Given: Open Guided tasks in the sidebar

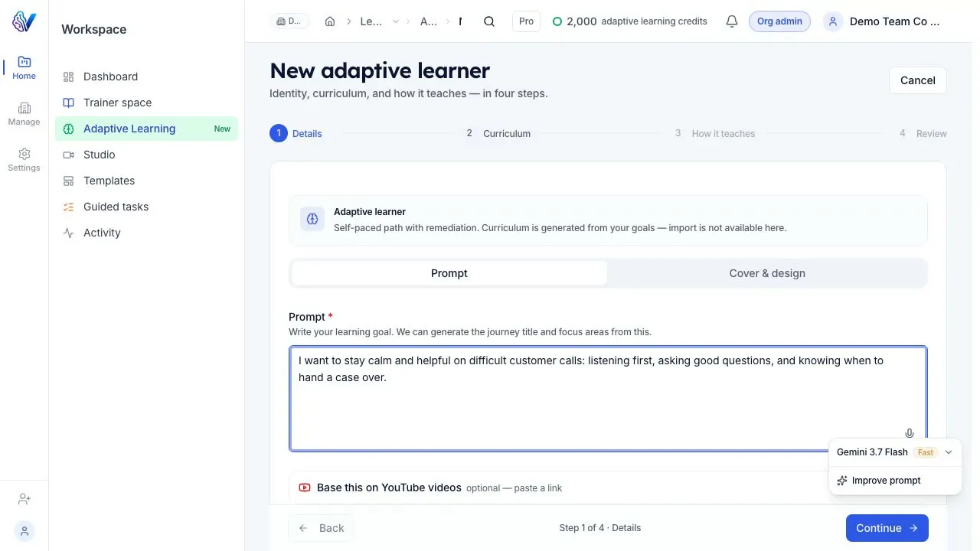Looking at the screenshot, I should tap(146, 207).
